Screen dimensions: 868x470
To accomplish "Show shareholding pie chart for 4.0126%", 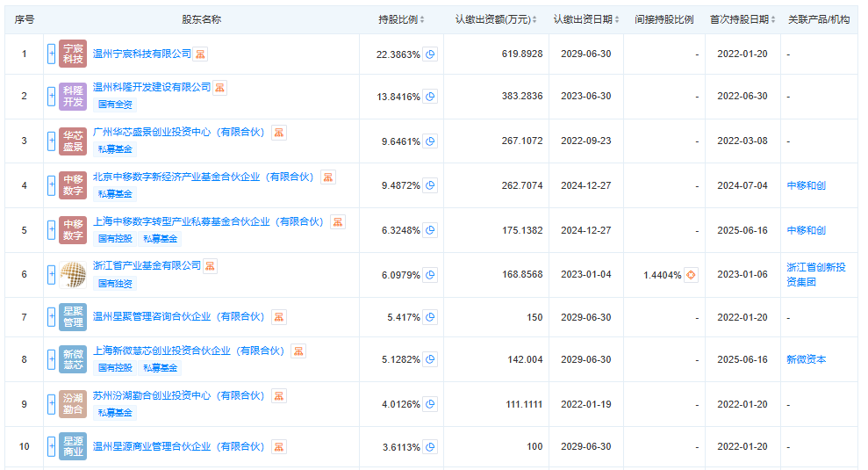I will (x=430, y=405).
